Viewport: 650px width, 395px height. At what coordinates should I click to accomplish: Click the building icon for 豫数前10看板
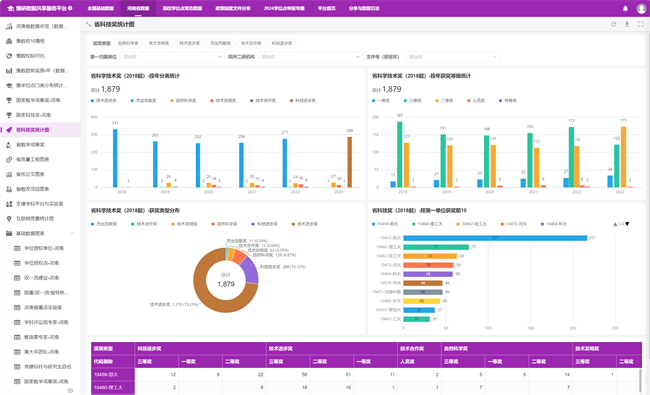[9, 41]
